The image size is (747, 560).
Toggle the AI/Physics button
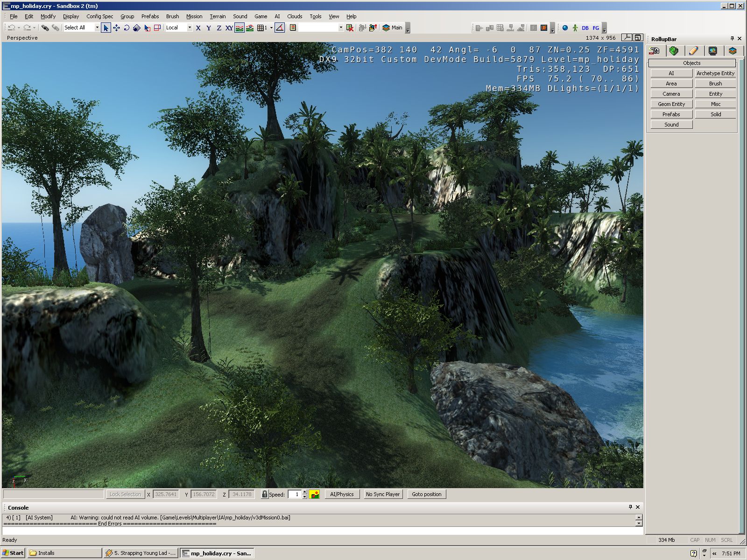point(342,494)
